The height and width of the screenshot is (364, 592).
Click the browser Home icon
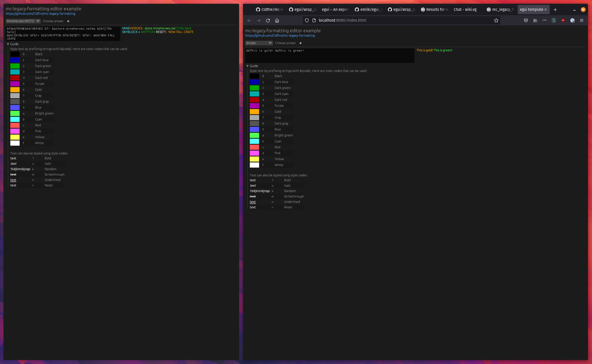(x=277, y=20)
